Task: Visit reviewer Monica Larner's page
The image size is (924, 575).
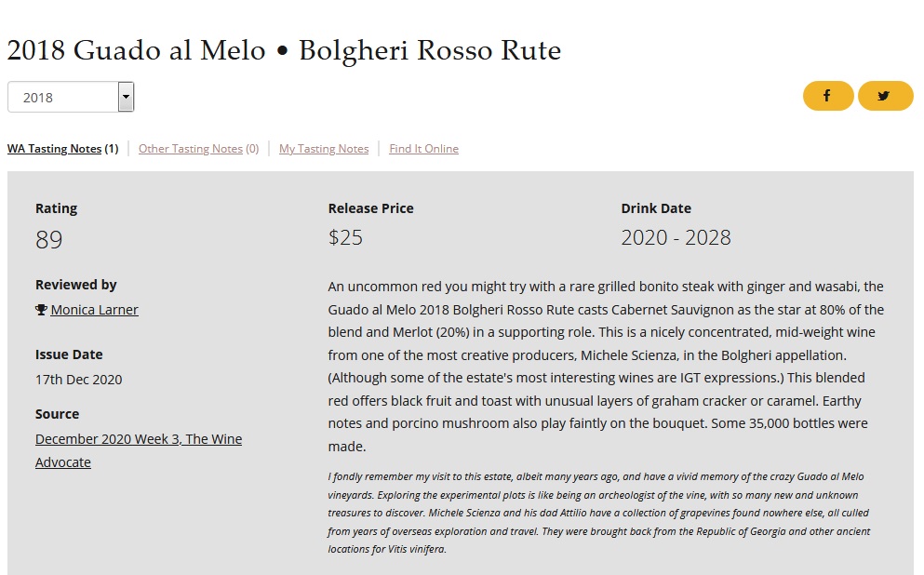Action: coord(94,310)
